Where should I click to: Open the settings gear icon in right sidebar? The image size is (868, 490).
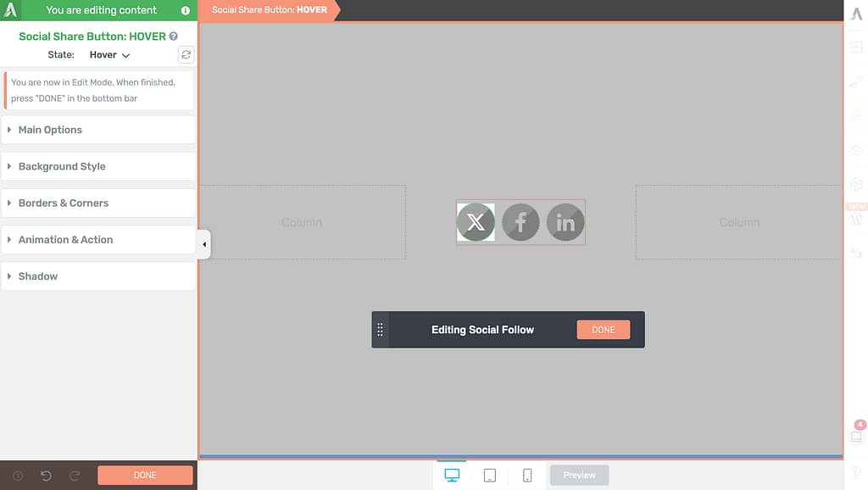pyautogui.click(x=856, y=184)
